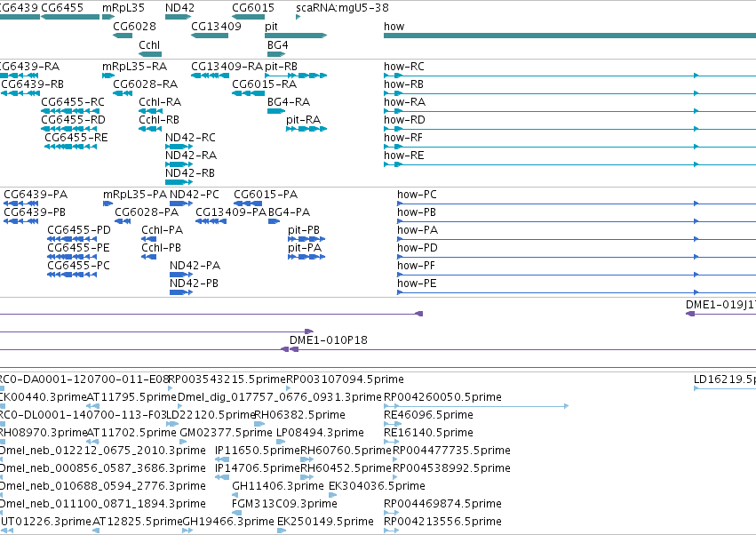Click the BG4 gene label
Image resolution: width=756 pixels, height=535 pixels.
[278, 44]
